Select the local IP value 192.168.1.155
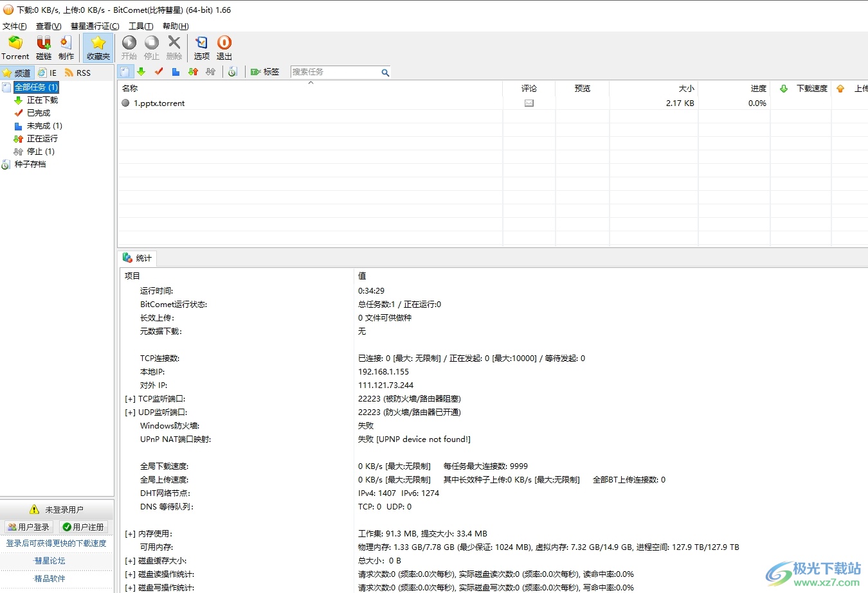Image resolution: width=868 pixels, height=593 pixels. tap(383, 372)
